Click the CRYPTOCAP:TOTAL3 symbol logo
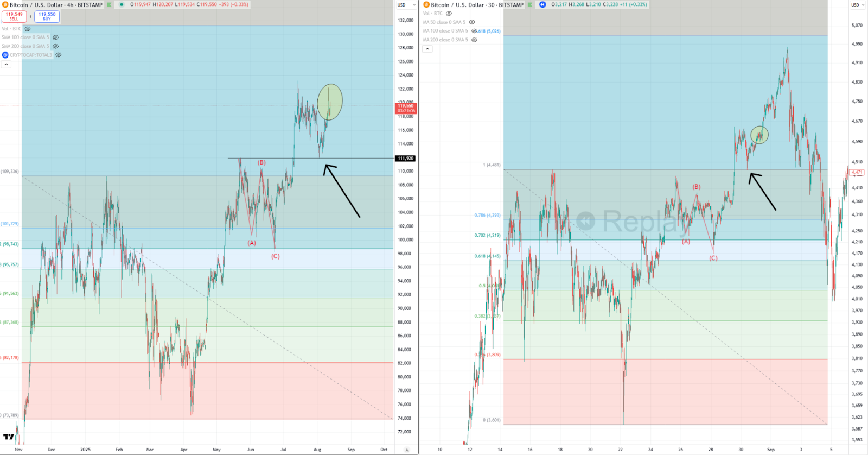Image resolution: width=868 pixels, height=455 pixels. point(5,55)
